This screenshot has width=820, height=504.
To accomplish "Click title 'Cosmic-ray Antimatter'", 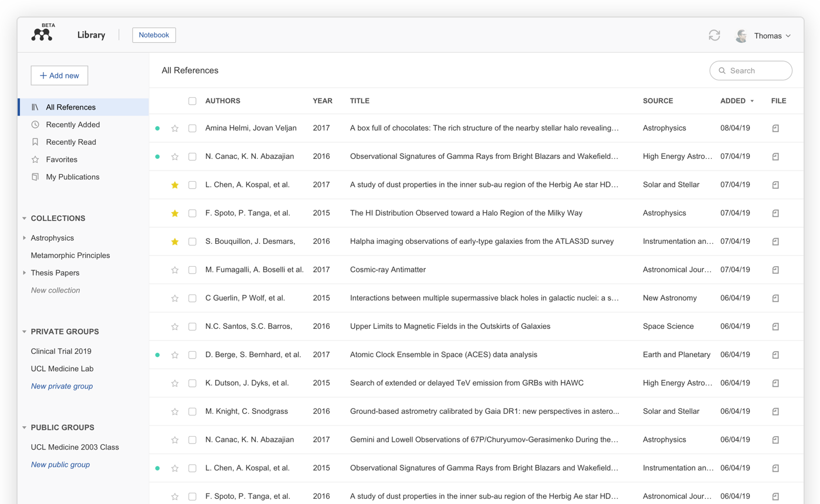I will [388, 270].
